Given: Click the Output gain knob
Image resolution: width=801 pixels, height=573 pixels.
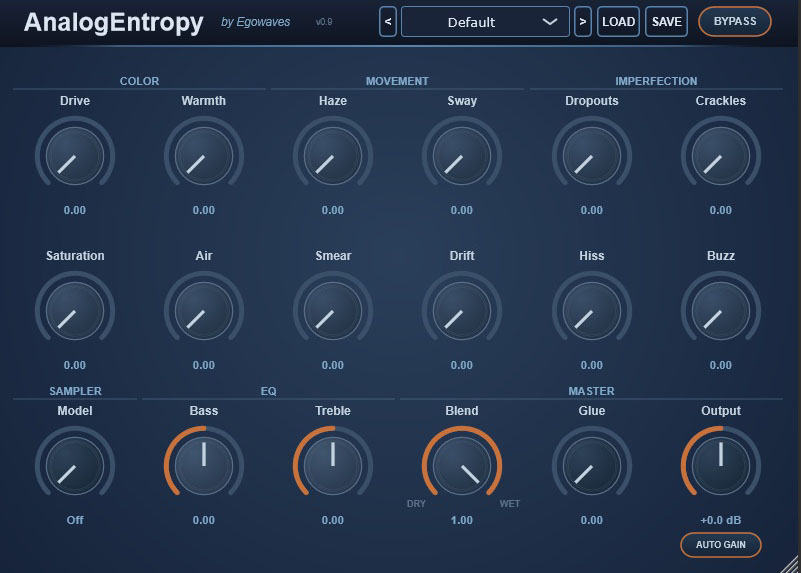Looking at the screenshot, I should 721,466.
